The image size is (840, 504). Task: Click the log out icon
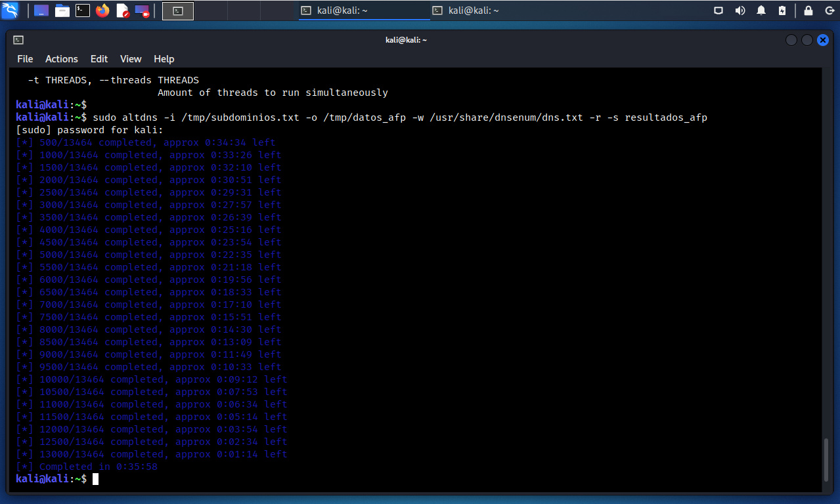829,10
